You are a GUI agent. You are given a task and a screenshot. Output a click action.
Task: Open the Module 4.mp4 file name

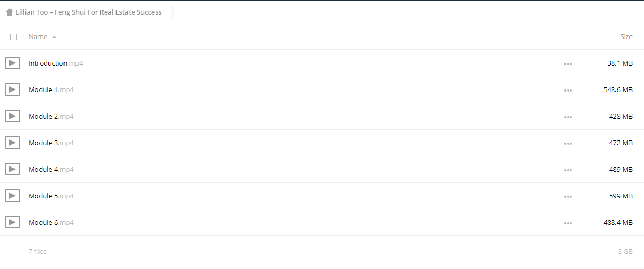tap(51, 169)
